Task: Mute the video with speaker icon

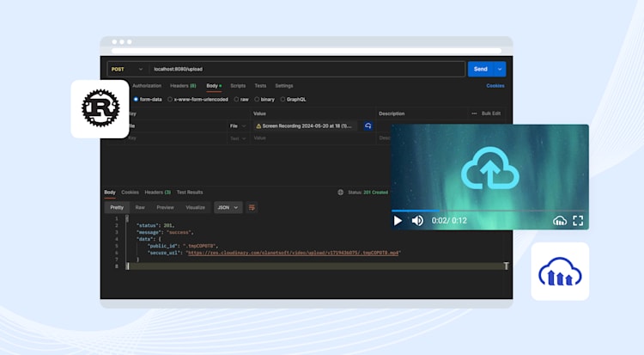Action: pyautogui.click(x=417, y=221)
